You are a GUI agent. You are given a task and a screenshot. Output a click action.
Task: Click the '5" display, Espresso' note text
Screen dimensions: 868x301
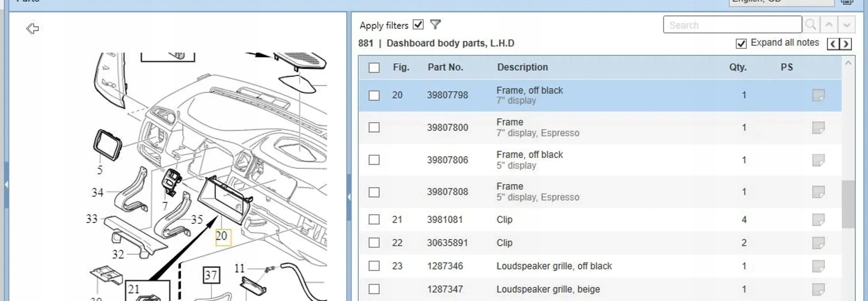click(538, 197)
